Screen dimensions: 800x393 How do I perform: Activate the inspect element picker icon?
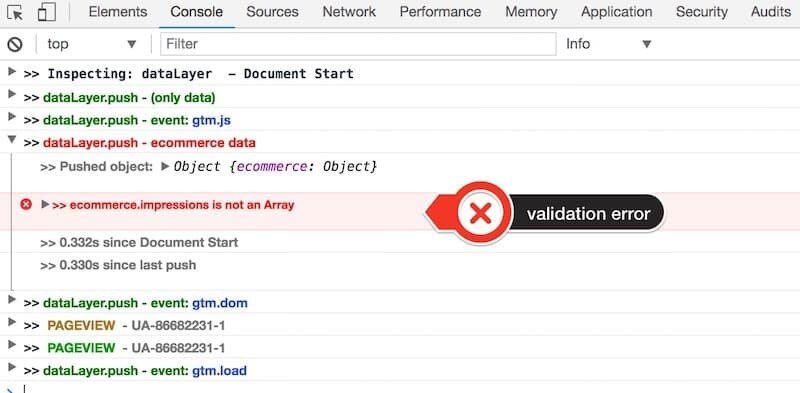(15, 12)
